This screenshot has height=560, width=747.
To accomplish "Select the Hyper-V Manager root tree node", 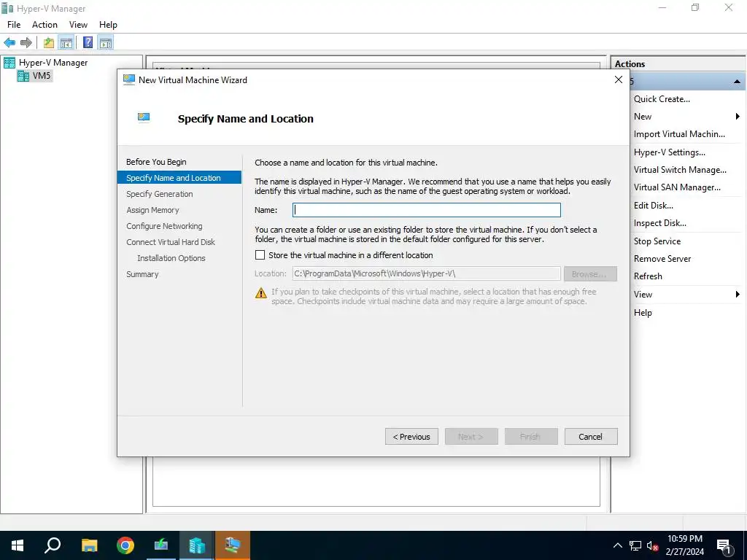I will pos(53,63).
